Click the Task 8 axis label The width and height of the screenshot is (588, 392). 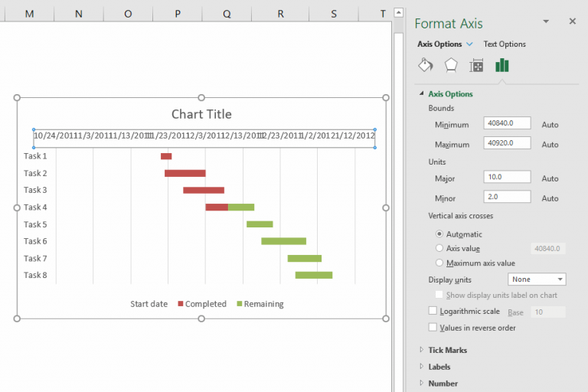pyautogui.click(x=35, y=275)
